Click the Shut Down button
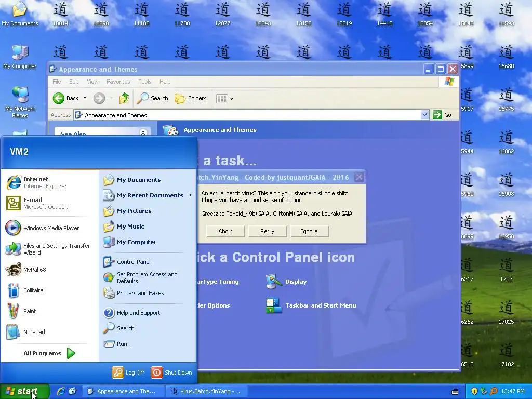 click(171, 373)
